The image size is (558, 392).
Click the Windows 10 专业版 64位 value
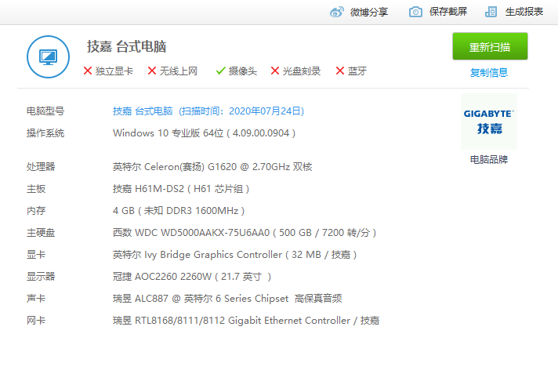204,133
